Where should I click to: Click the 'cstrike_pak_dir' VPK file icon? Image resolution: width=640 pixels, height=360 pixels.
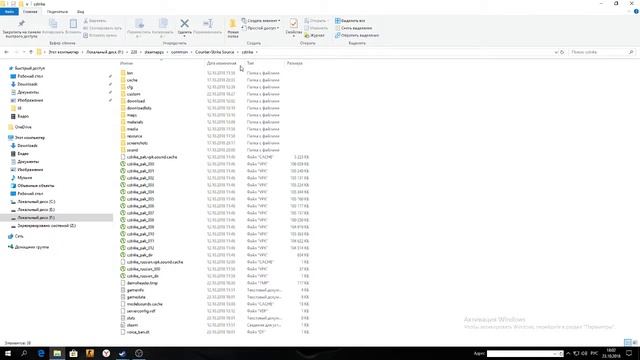123,255
